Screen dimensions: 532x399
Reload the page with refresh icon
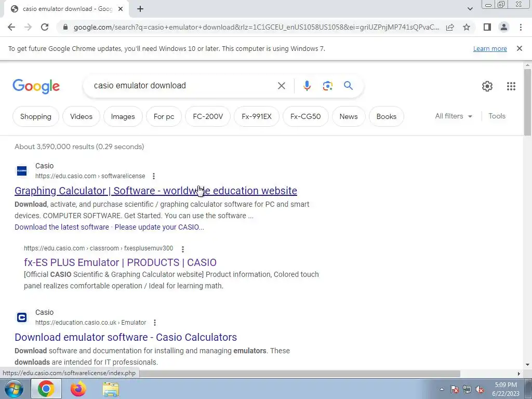pyautogui.click(x=45, y=27)
